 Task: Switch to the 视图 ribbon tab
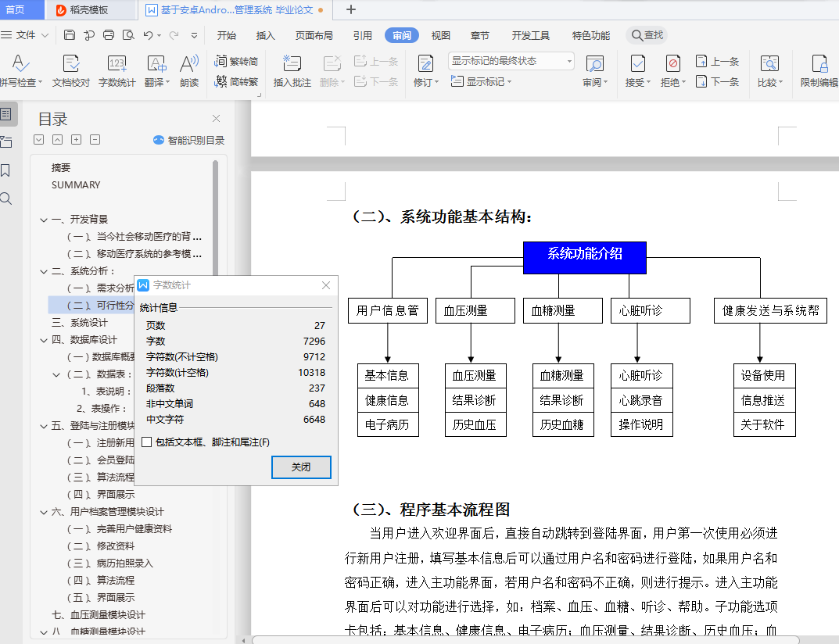(x=440, y=35)
